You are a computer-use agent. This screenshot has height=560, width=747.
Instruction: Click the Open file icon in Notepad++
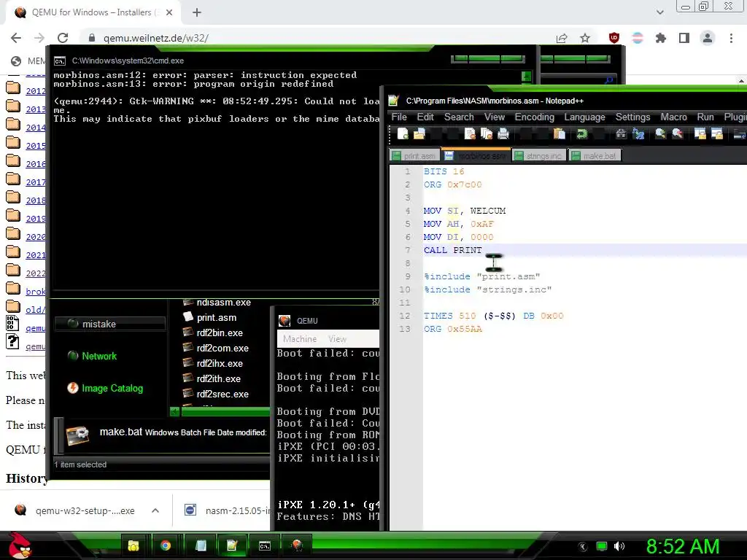419,134
